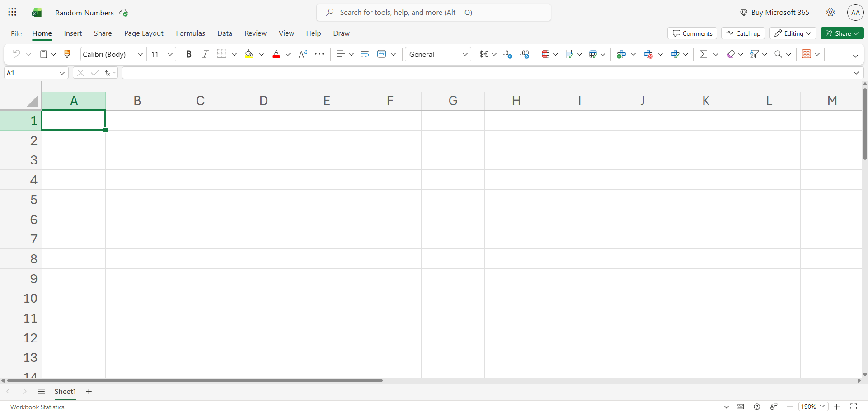Viewport: 868px width, 412px height.
Task: Expand the formula bar chevron
Action: click(x=856, y=73)
